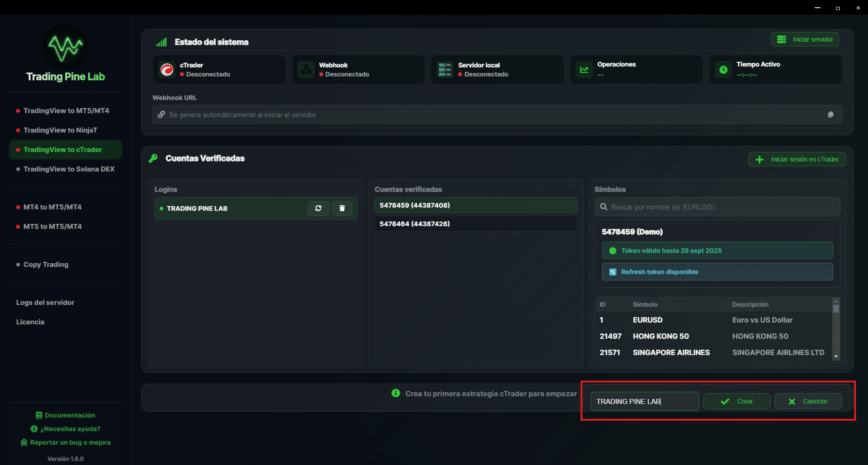The image size is (868, 465).
Task: Click Iniciar sesión en cTrader
Action: point(797,159)
